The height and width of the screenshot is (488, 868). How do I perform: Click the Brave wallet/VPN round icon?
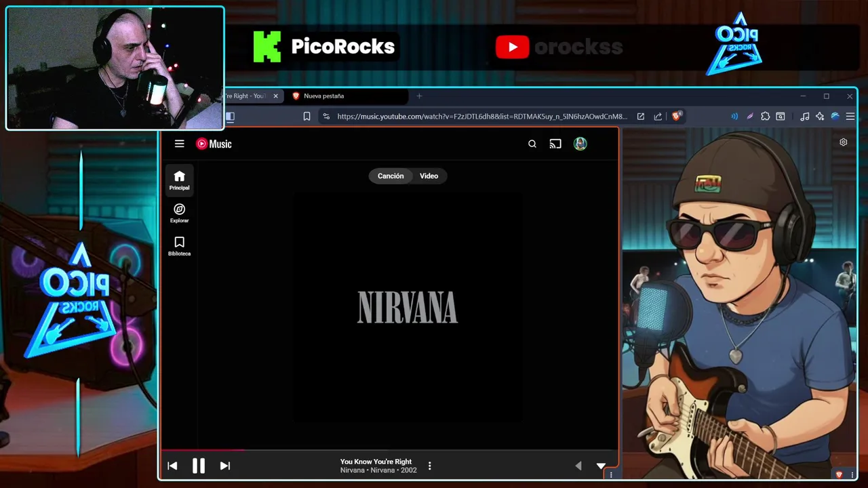[835, 117]
